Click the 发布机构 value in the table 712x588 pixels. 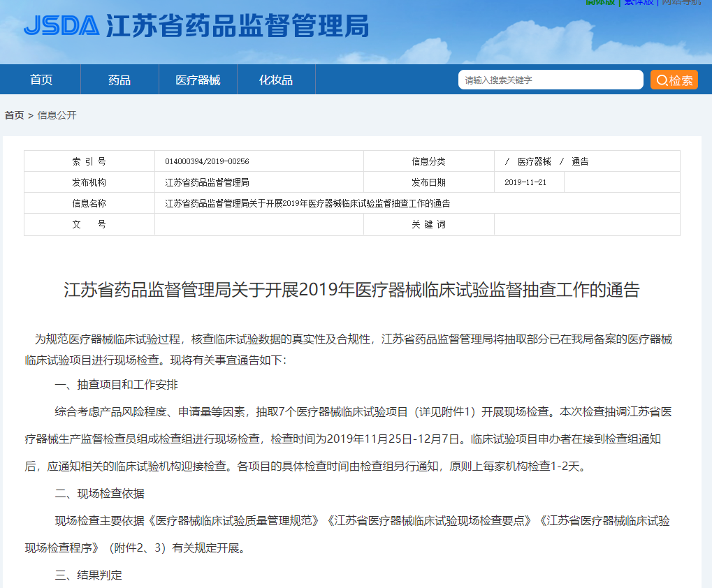tap(207, 182)
